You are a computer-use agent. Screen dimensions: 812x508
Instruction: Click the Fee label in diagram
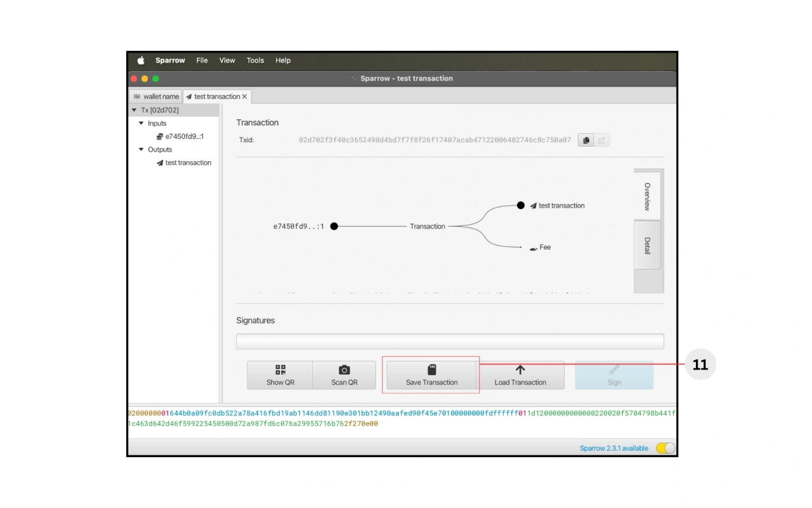(x=545, y=248)
